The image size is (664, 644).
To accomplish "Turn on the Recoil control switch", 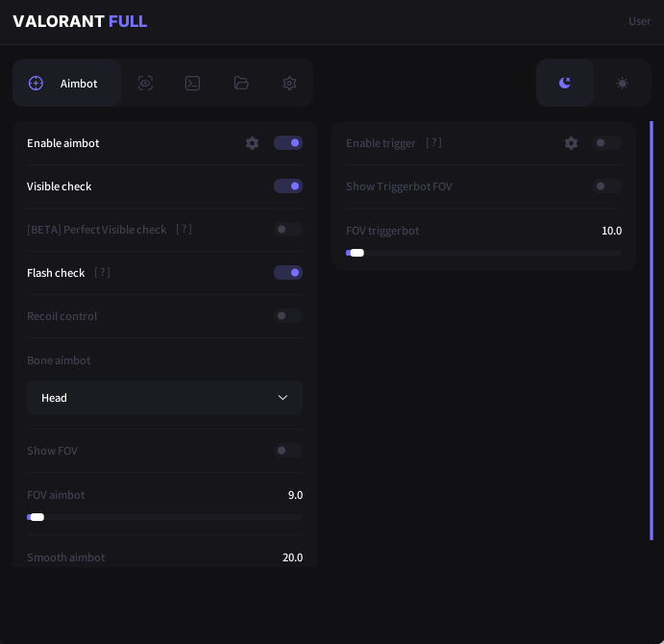I will click(x=288, y=316).
